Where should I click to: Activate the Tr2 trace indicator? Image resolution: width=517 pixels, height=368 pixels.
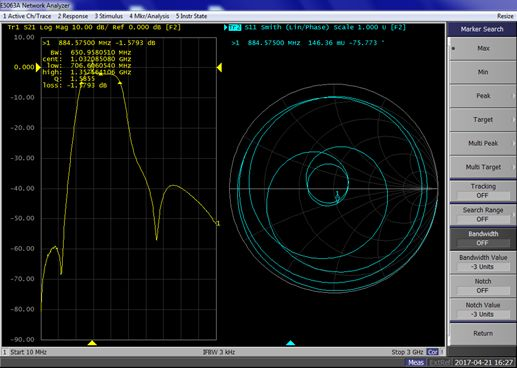(234, 28)
